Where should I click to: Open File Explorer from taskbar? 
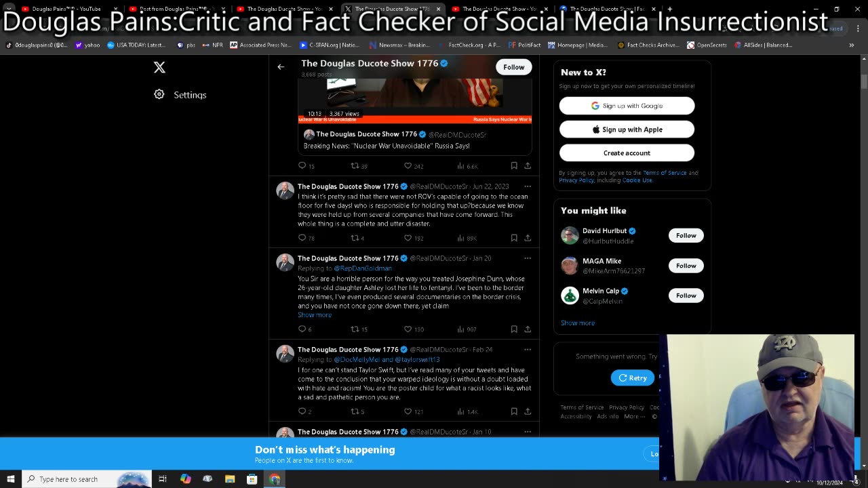[230, 479]
